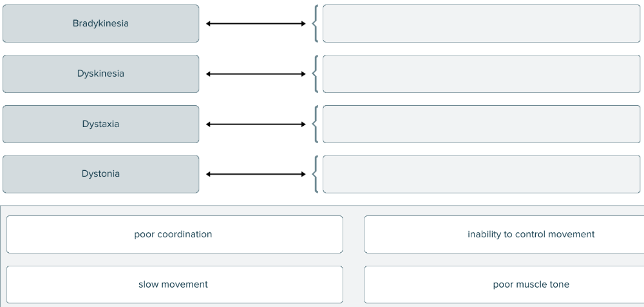Click the double arrow beside Dystaxia
The image size is (644, 307).
pos(256,124)
